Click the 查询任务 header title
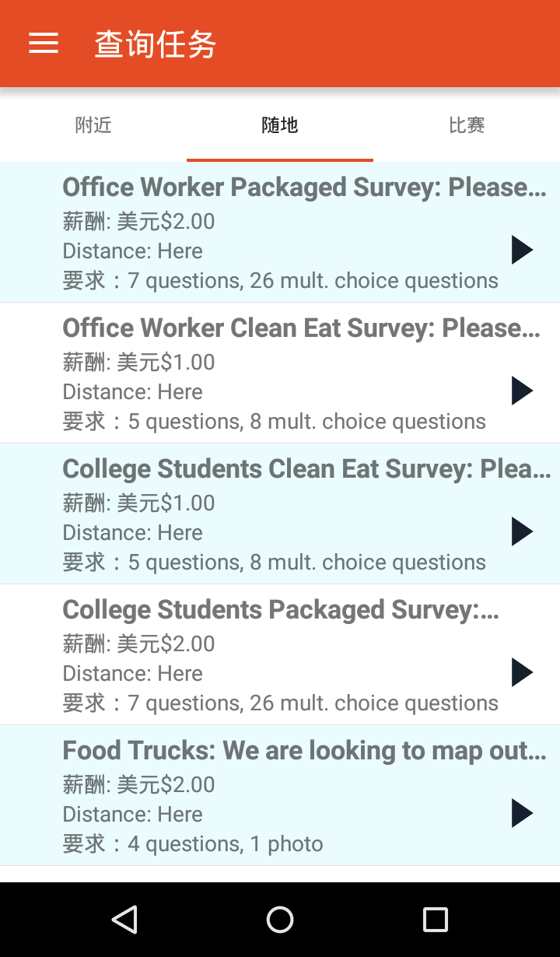Image resolution: width=560 pixels, height=957 pixels. 156,44
